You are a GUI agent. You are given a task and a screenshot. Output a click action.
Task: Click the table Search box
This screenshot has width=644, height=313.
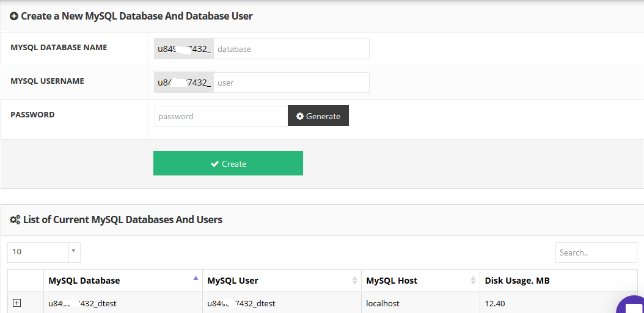click(x=596, y=252)
